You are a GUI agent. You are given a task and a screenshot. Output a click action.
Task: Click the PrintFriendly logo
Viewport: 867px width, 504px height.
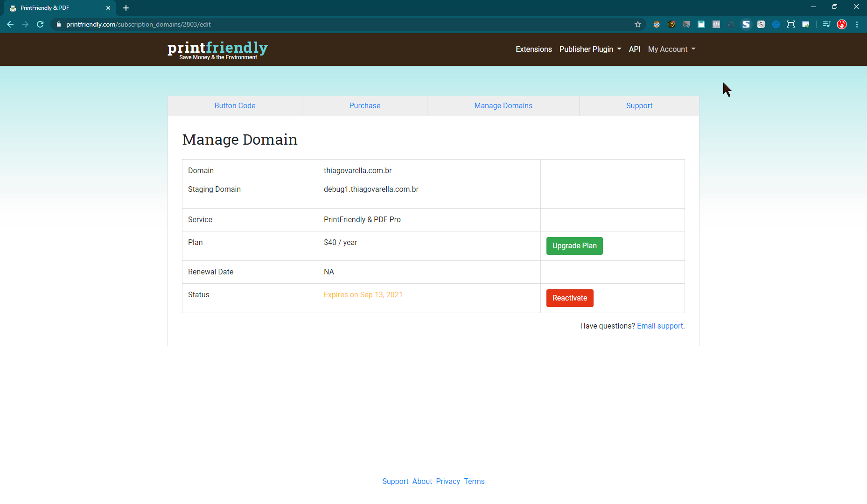(218, 49)
